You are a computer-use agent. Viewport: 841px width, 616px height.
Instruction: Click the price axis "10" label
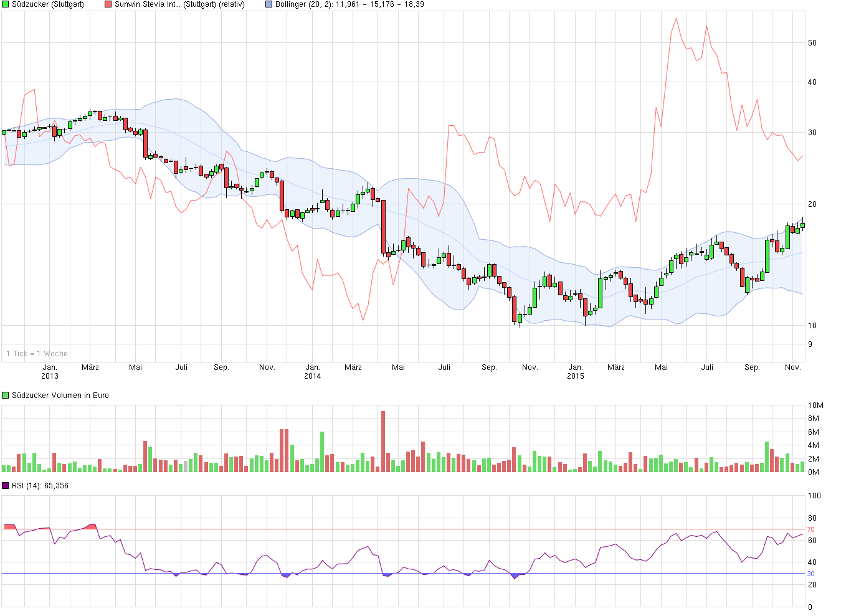(x=812, y=326)
